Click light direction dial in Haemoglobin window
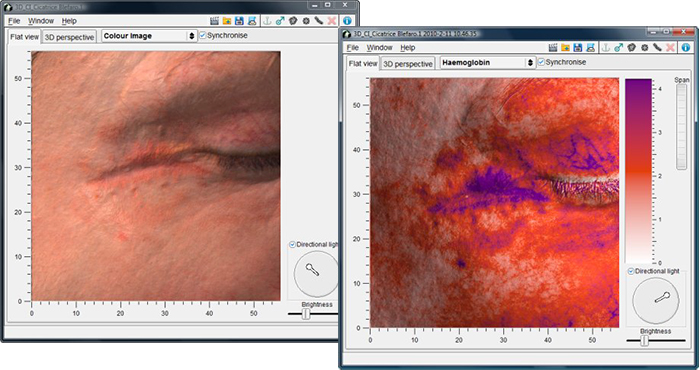 (656, 301)
